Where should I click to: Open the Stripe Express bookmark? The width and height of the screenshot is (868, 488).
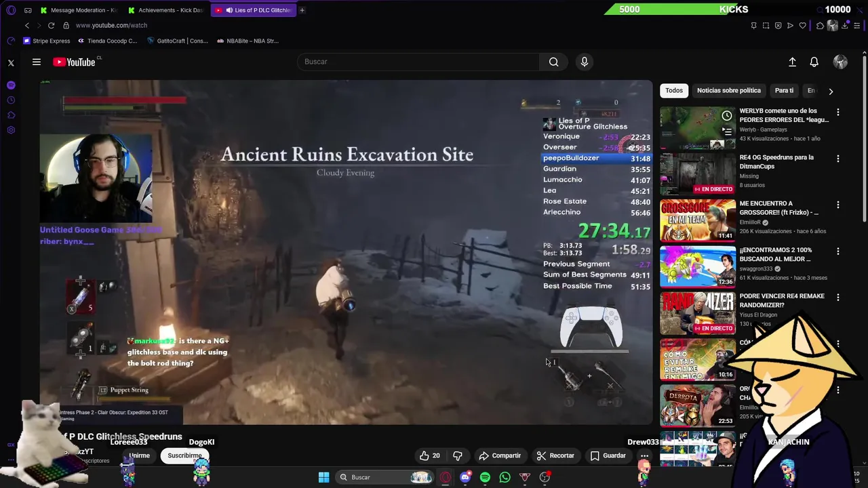tap(47, 41)
